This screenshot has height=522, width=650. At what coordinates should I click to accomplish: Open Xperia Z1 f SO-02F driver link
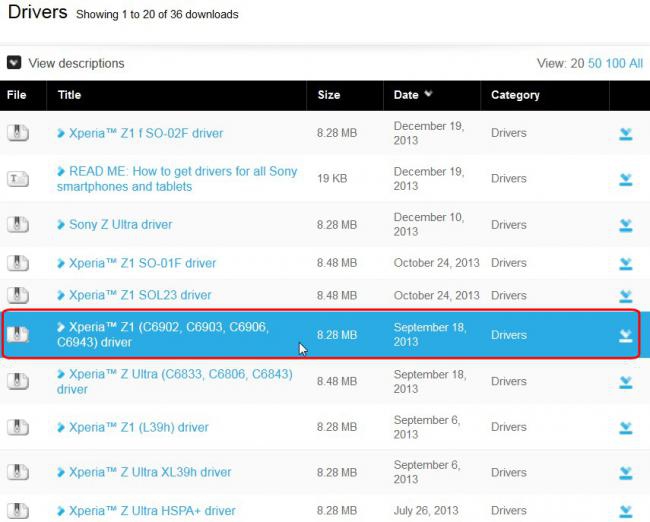click(x=146, y=133)
